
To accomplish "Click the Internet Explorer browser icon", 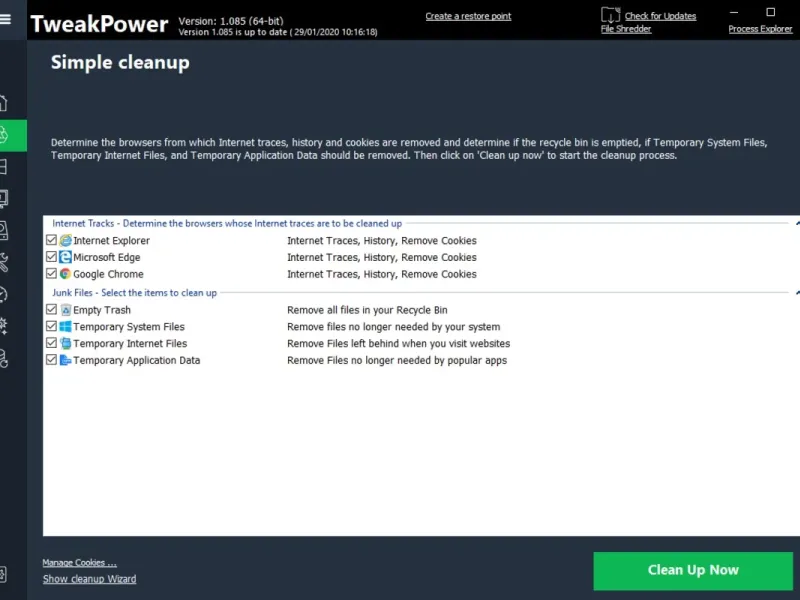I will pyautogui.click(x=65, y=240).
